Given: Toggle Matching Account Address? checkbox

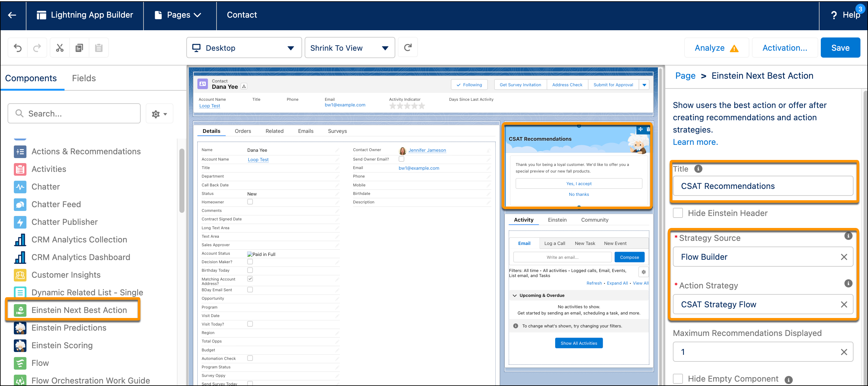Looking at the screenshot, I should (250, 279).
